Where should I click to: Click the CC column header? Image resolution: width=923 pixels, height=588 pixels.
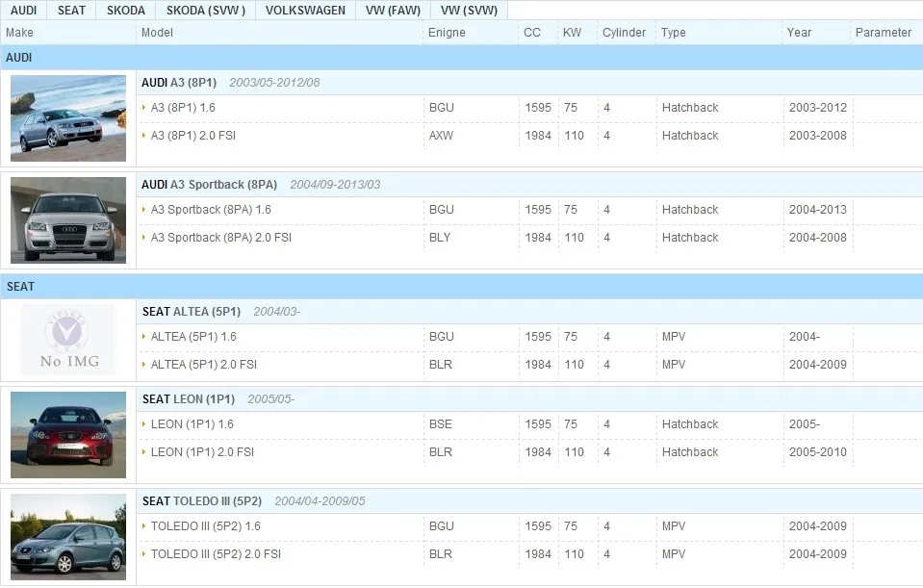tap(532, 33)
